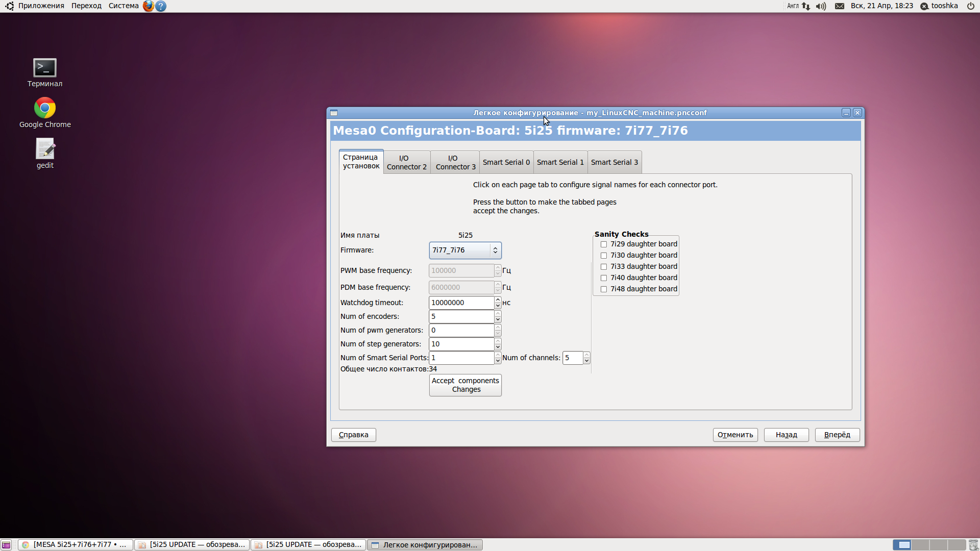The image size is (980, 551).
Task: Click the mail envelope indicator
Action: (x=839, y=6)
